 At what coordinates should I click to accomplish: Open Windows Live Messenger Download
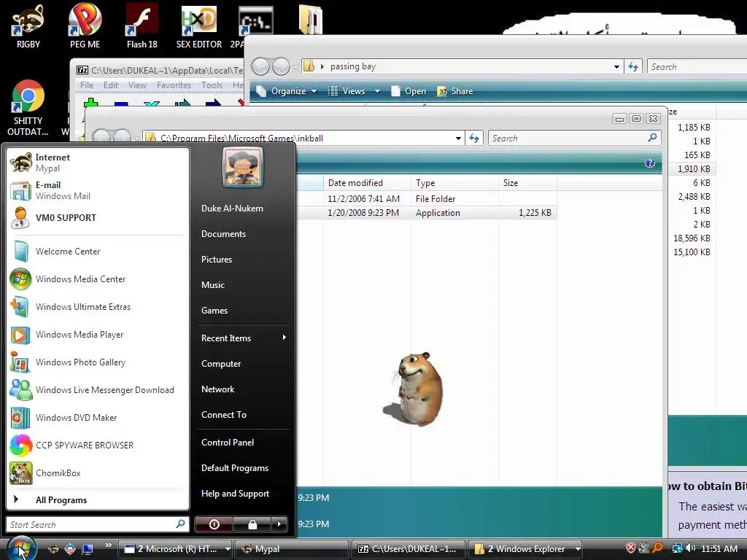(98, 390)
